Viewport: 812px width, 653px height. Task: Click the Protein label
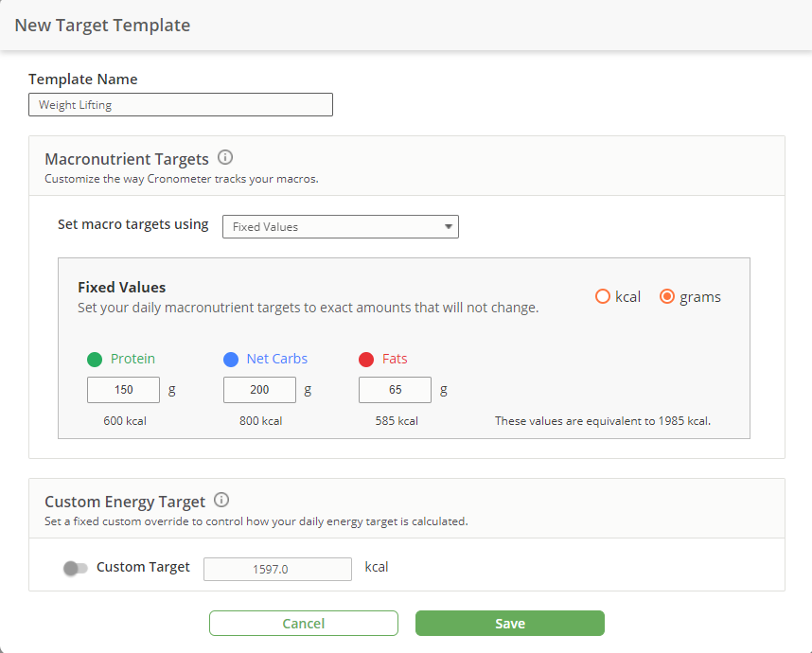coord(132,359)
